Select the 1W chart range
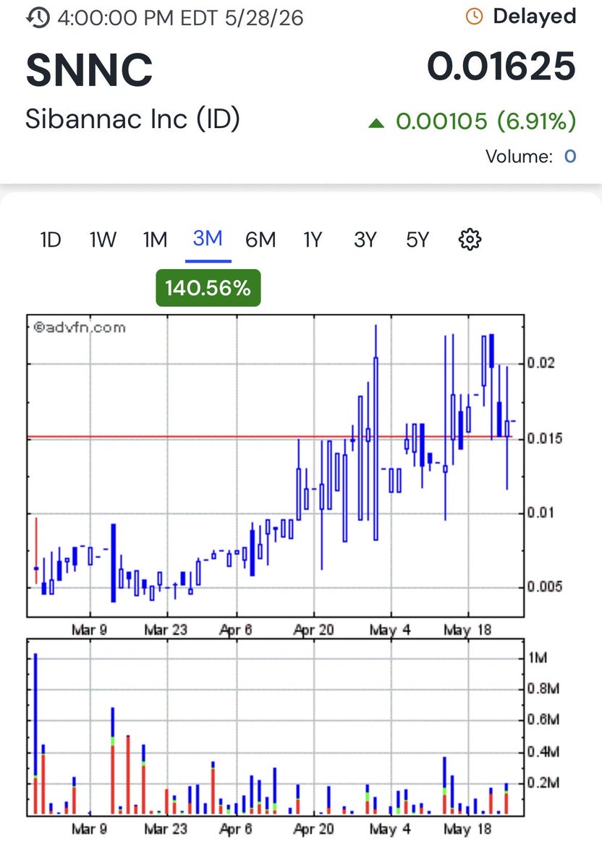This screenshot has width=602, height=868. [x=102, y=239]
